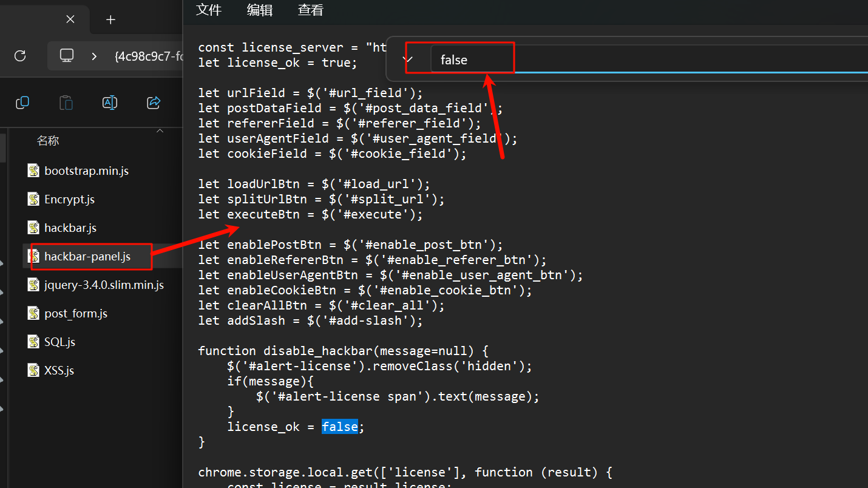Screen dimensions: 868x488
Task: Select the post_form.js file
Action: click(x=76, y=313)
